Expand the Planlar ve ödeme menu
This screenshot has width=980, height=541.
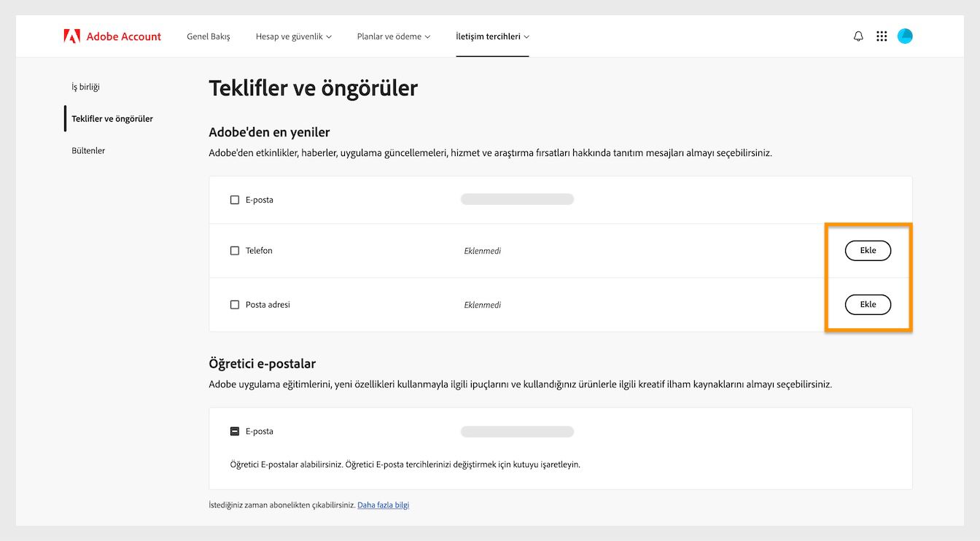click(x=394, y=36)
